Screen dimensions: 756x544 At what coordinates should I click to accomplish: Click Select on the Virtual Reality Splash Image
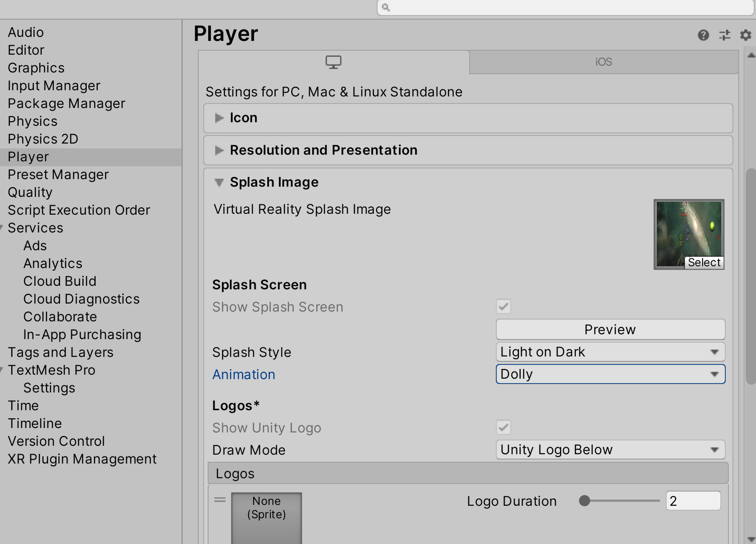tap(704, 262)
